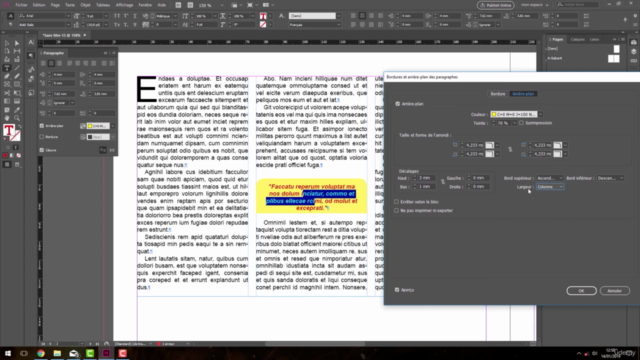The height and width of the screenshot is (360, 640).
Task: Open the Layers panel icon in right dock
Action: click(633, 52)
